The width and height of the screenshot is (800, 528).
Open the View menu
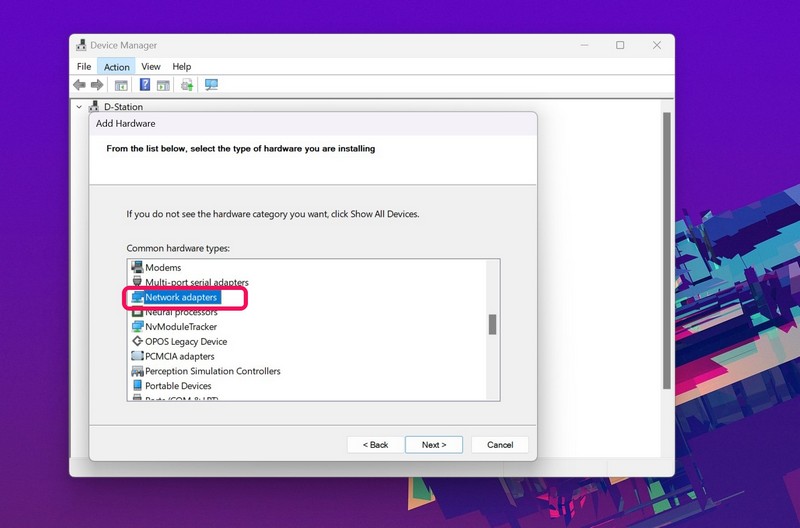coord(150,67)
